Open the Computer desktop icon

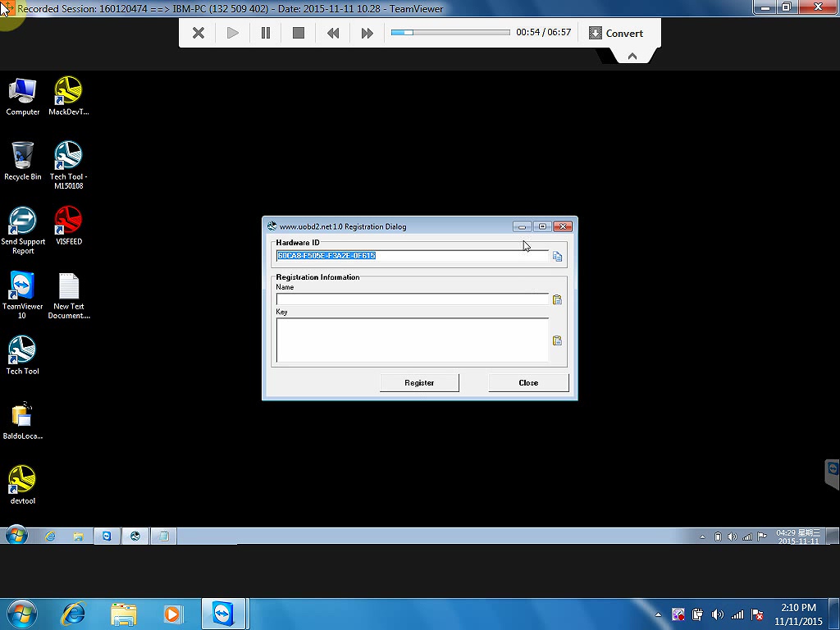[x=22, y=97]
